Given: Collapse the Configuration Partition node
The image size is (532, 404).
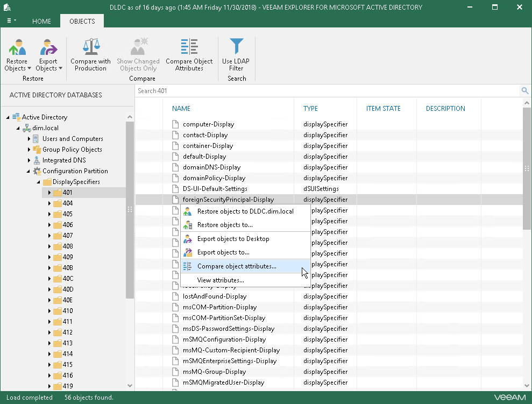Looking at the screenshot, I should 28,171.
